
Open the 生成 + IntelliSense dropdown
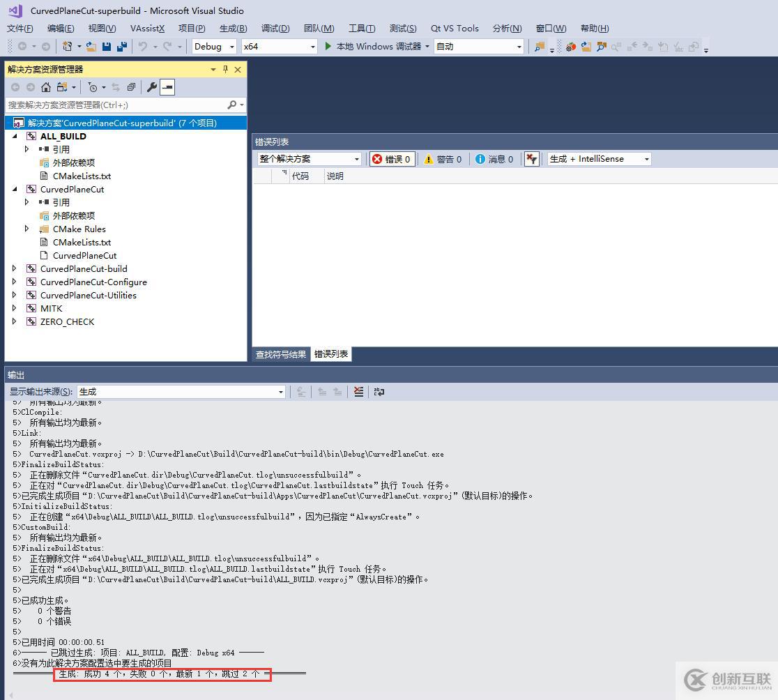pos(600,159)
